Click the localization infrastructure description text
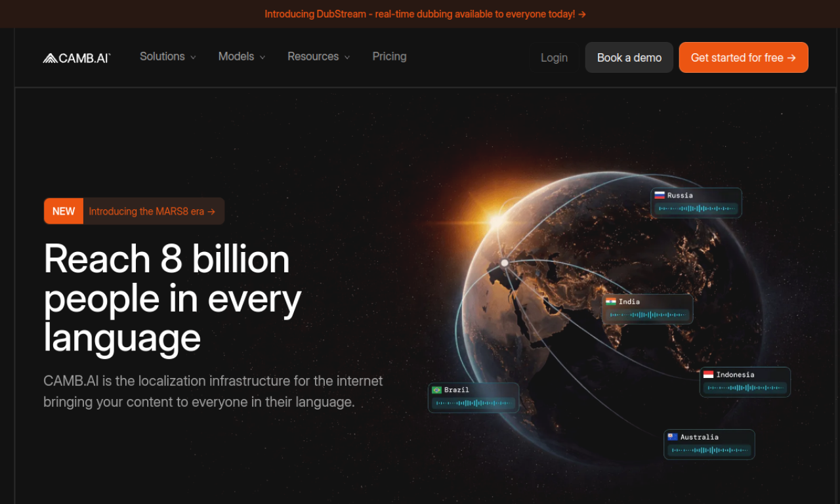 click(213, 391)
